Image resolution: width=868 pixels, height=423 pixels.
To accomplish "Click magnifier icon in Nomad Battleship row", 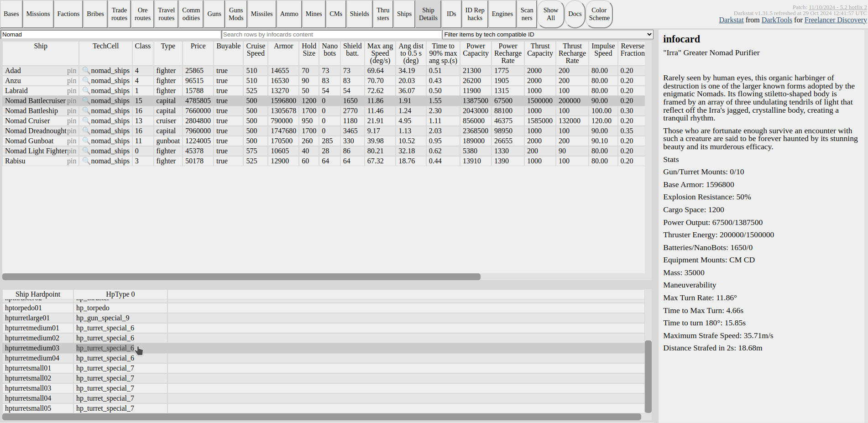I will (x=86, y=111).
